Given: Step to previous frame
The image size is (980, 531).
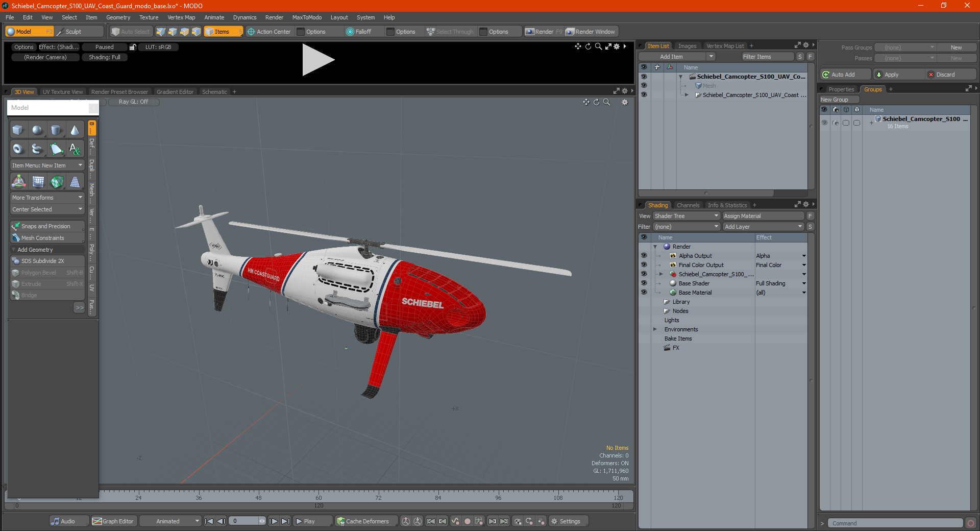Looking at the screenshot, I should 221,521.
